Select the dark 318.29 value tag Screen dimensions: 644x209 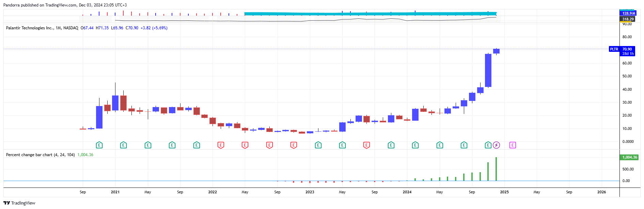627,19
